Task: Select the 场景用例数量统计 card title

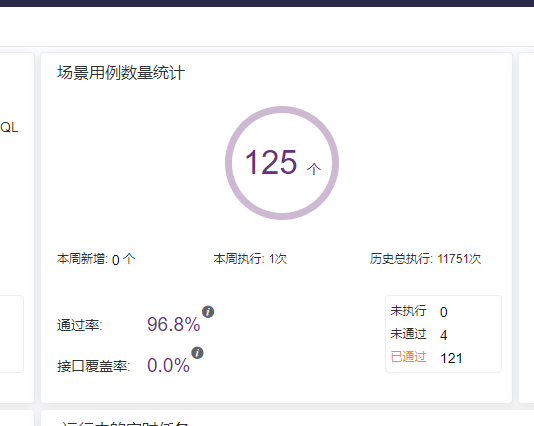Action: click(121, 73)
